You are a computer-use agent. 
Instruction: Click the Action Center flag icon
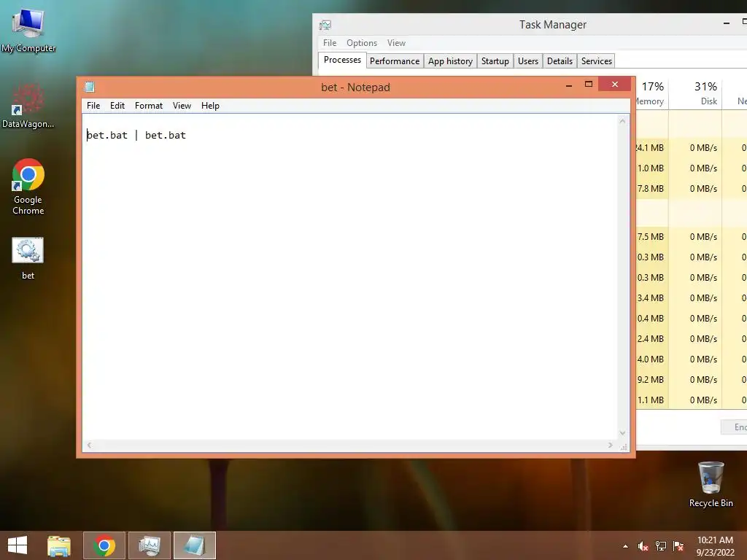(x=678, y=546)
